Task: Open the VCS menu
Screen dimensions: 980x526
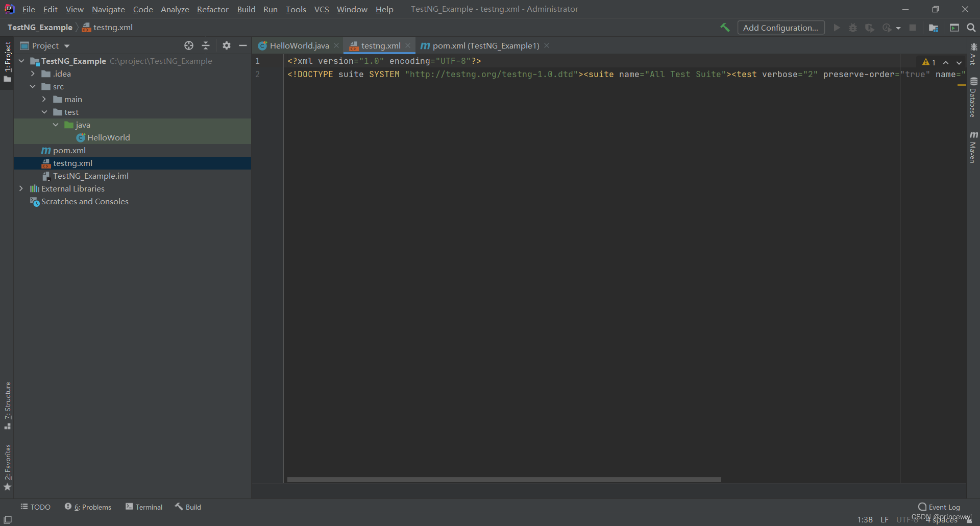Action: click(322, 9)
